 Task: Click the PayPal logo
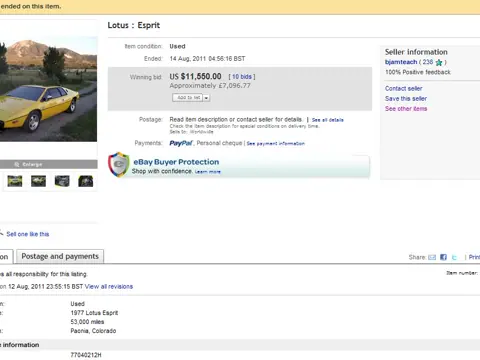[x=181, y=143]
